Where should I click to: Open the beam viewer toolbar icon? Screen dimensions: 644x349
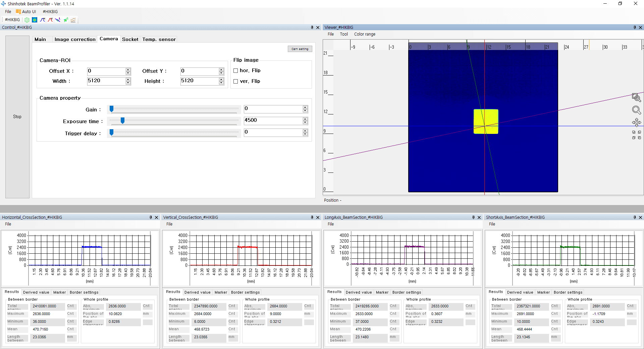tap(35, 20)
